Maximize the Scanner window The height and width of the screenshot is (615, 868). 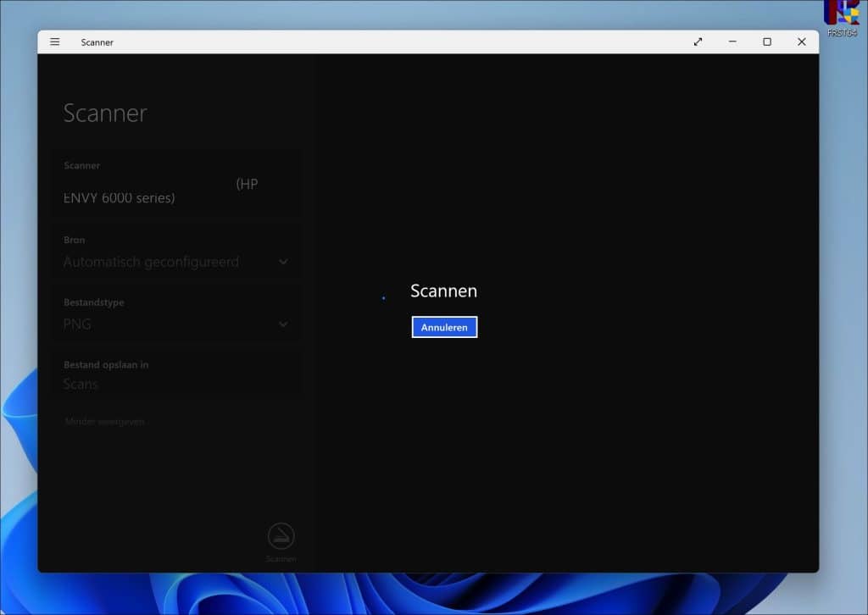pos(767,42)
